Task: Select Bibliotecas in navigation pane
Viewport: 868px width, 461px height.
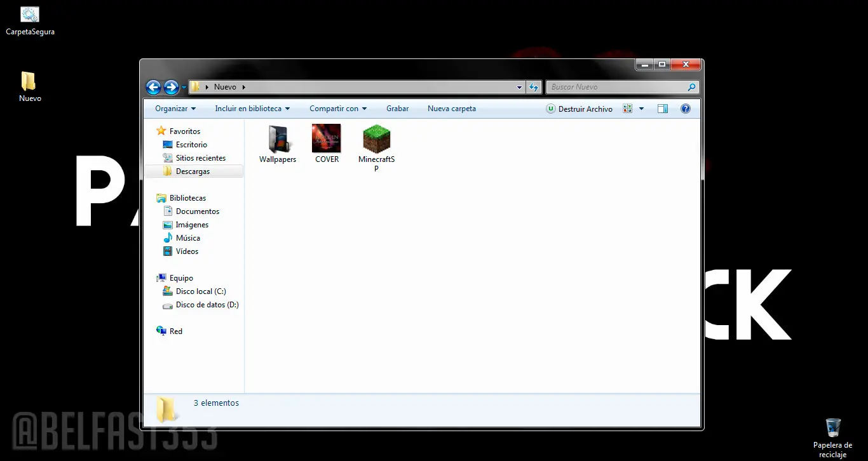Action: [x=181, y=198]
